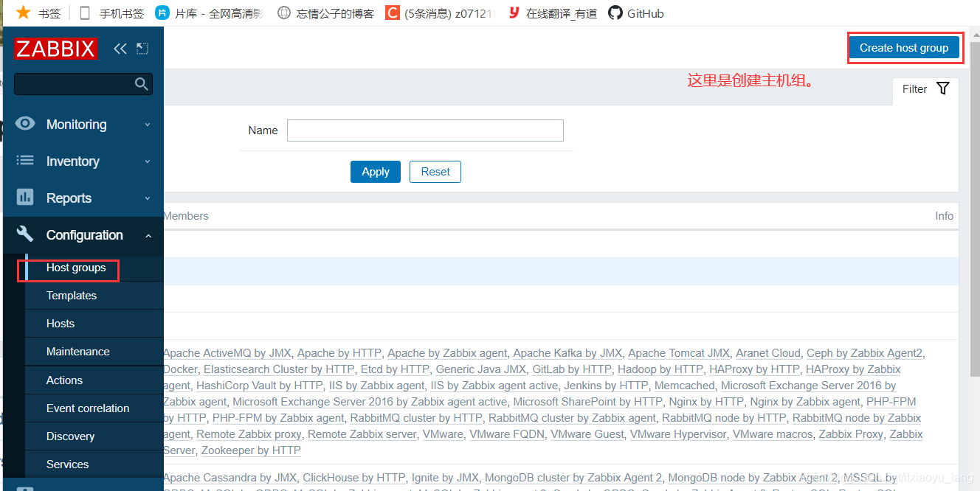Open Maintenance in Configuration menu

[x=78, y=352]
